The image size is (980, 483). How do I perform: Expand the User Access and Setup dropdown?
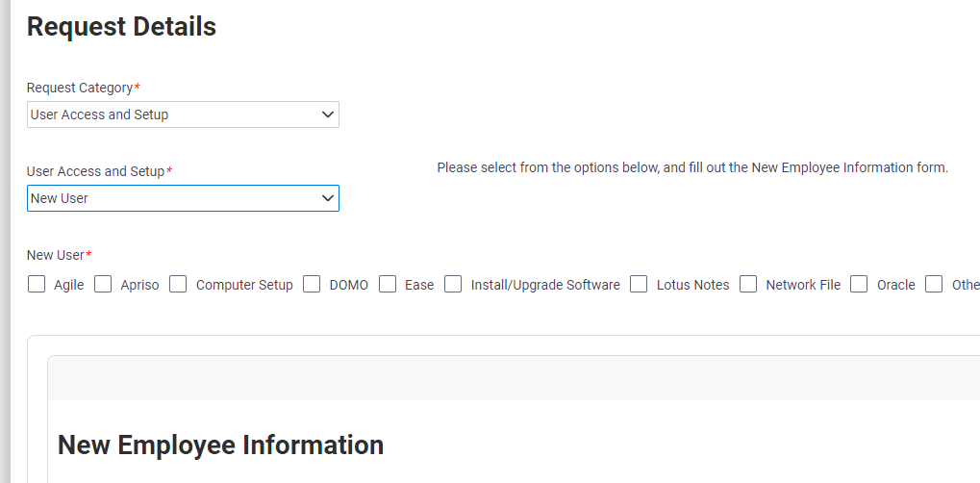pyautogui.click(x=183, y=198)
